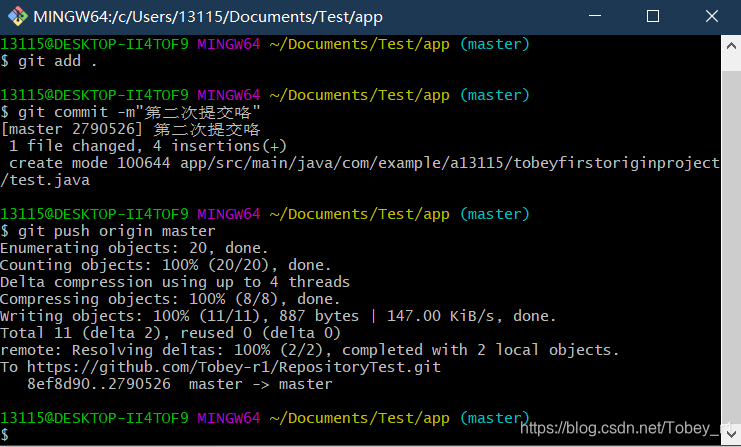
Task: Click 'Compressing objects: 100% (8/8)' line
Action: tap(170, 299)
